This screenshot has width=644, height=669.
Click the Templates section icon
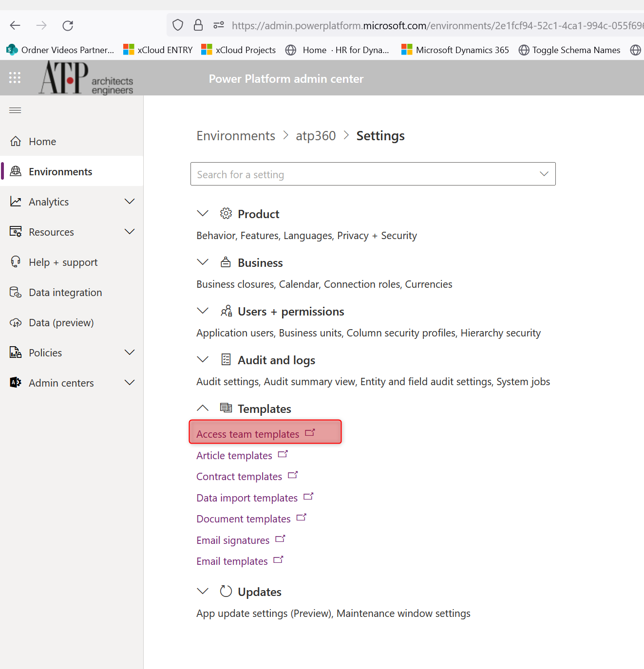click(226, 408)
